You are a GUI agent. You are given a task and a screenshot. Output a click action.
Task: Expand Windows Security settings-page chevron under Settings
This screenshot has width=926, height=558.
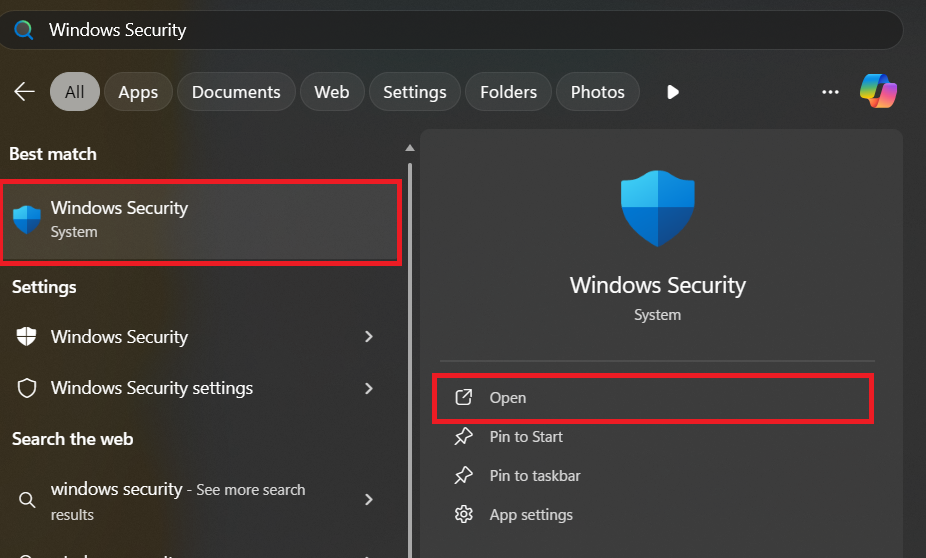[369, 337]
